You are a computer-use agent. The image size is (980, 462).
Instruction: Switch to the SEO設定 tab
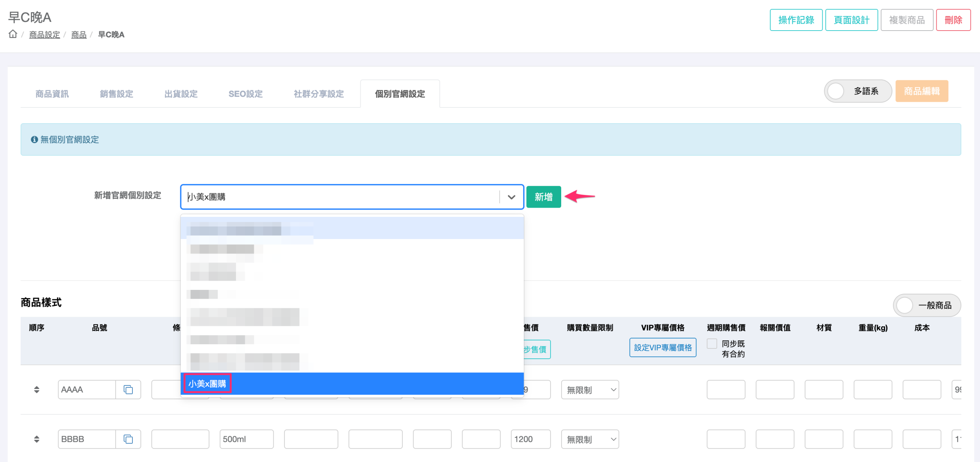245,94
